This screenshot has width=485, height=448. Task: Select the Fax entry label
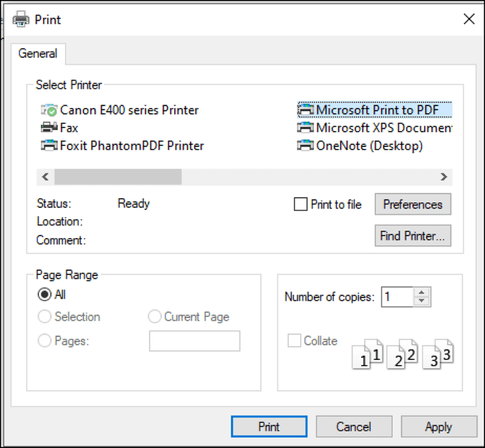pos(69,127)
